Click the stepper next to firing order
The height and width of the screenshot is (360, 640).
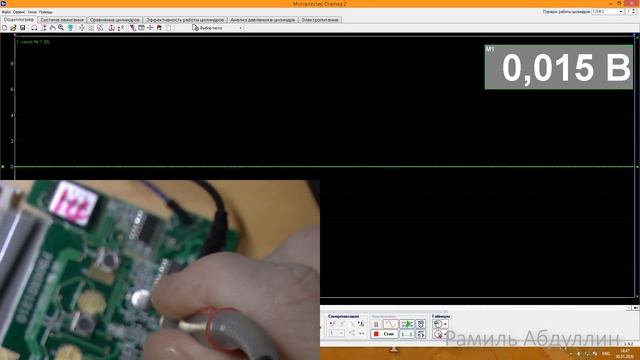click(x=633, y=11)
